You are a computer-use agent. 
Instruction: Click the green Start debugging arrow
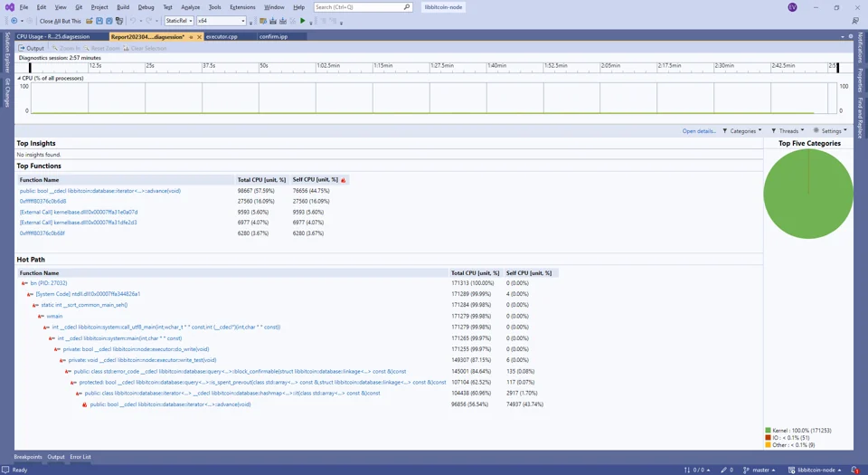point(302,21)
